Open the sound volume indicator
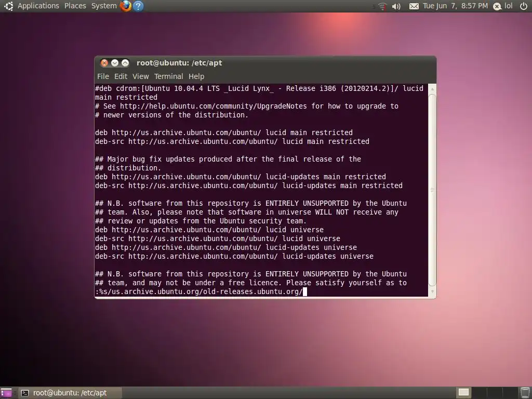Viewport: 532px width, 399px height. [x=396, y=6]
